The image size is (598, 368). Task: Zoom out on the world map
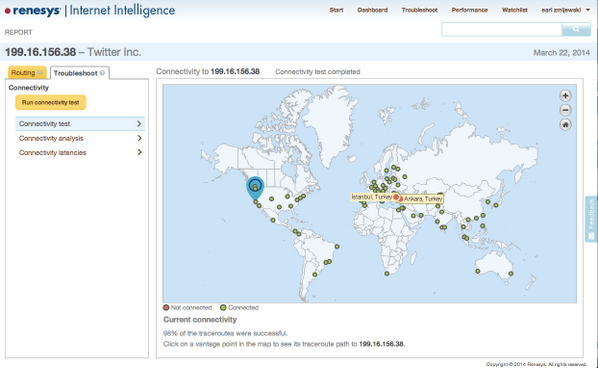[565, 110]
